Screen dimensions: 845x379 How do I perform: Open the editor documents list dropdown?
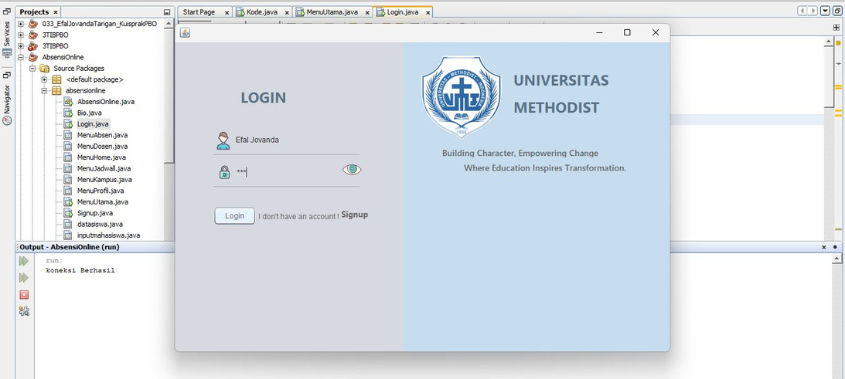pos(825,11)
